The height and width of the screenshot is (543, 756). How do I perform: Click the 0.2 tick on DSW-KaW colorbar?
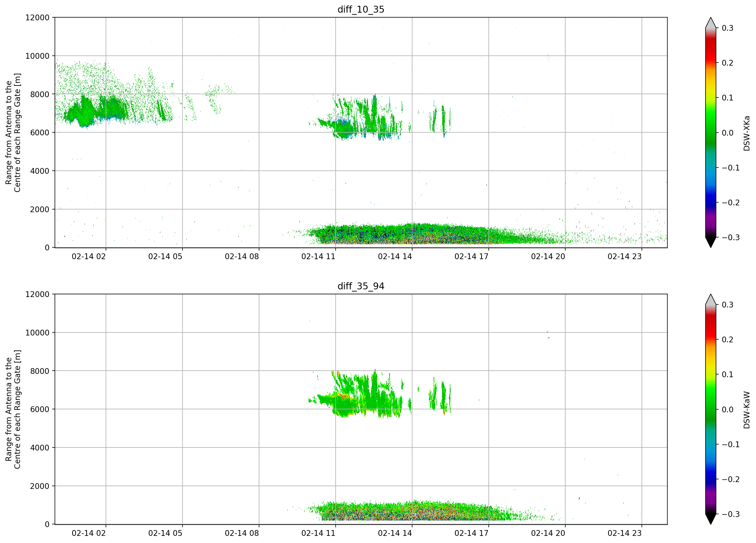coord(727,340)
